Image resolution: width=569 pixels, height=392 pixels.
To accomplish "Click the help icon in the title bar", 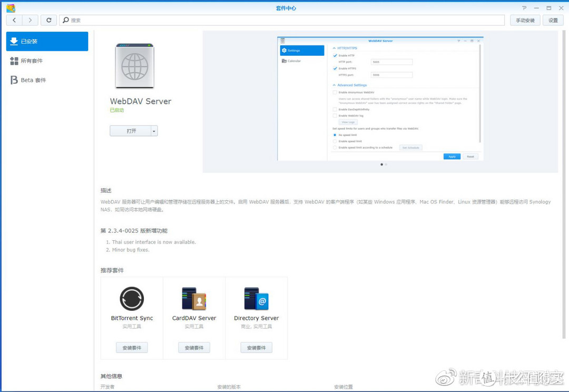I will point(523,8).
